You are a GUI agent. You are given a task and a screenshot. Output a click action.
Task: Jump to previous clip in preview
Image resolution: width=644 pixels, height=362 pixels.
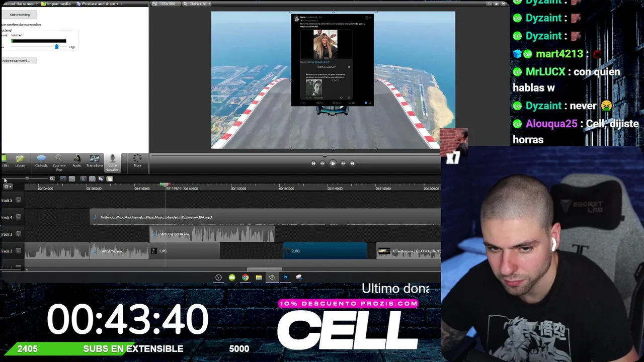[313, 163]
